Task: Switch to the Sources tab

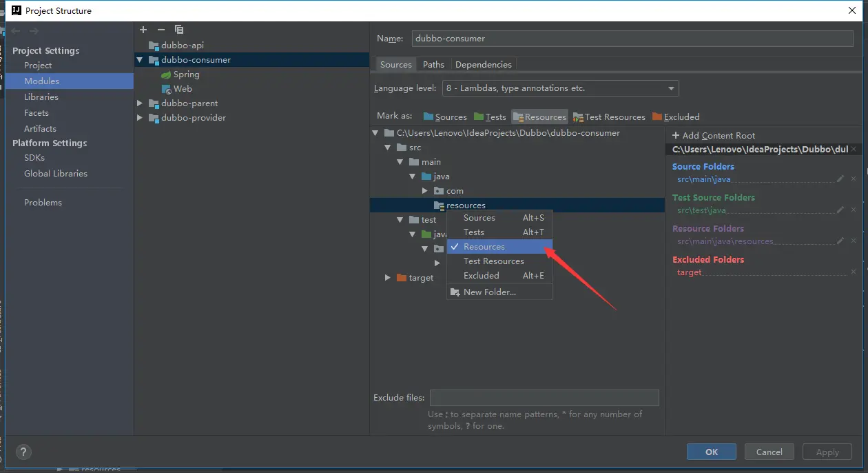Action: [396, 65]
